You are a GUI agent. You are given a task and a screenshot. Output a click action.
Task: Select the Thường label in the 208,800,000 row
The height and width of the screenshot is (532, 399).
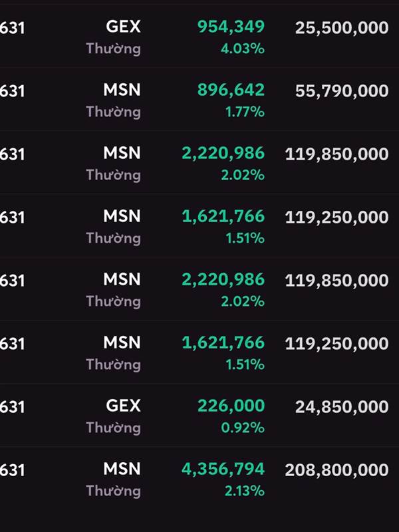(x=113, y=491)
